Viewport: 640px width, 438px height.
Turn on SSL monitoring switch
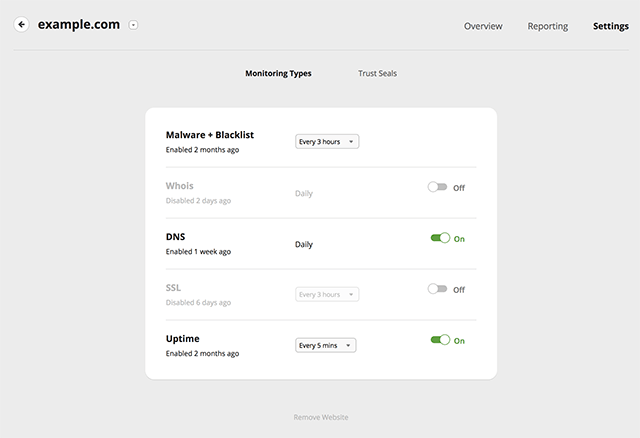[437, 289]
